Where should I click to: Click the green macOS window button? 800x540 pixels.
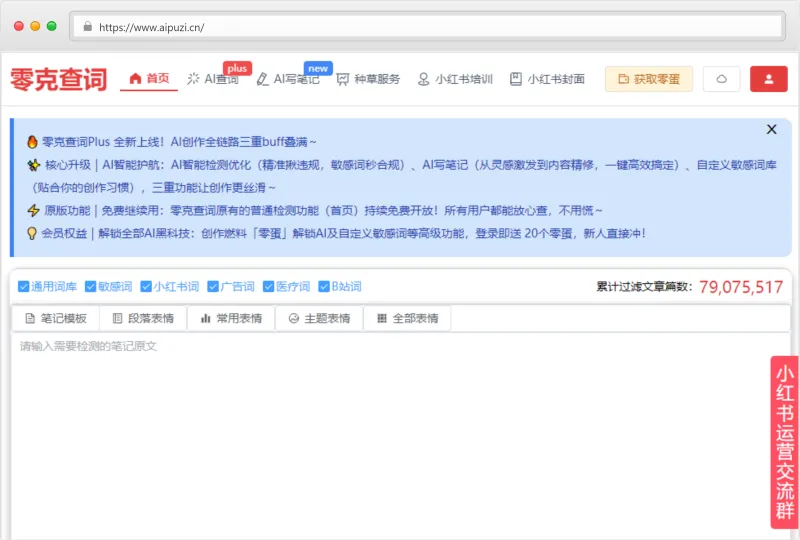[x=52, y=26]
